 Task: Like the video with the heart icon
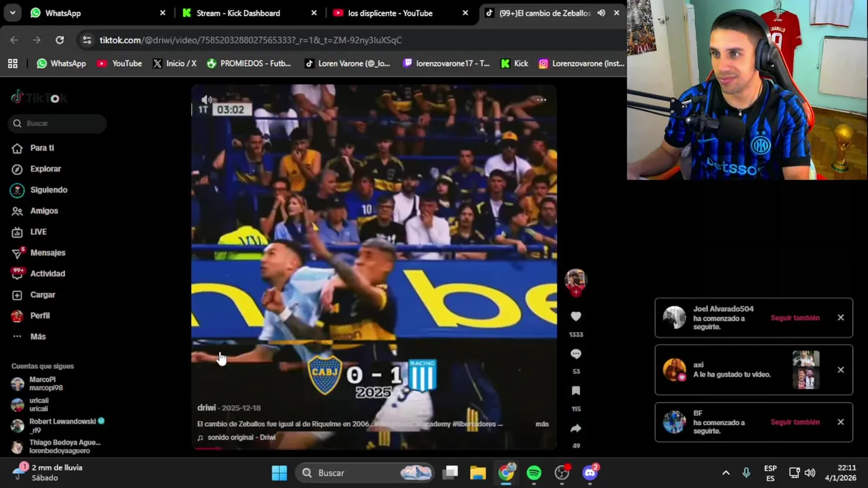[576, 317]
